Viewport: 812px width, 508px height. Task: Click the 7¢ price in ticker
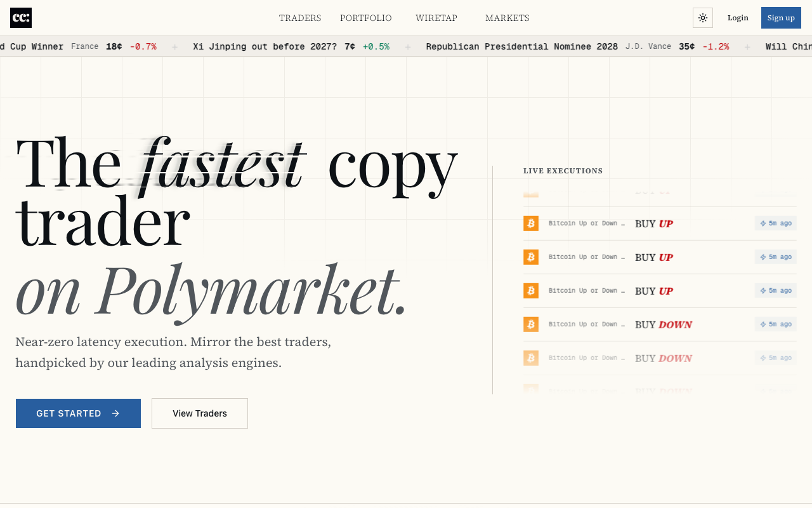point(350,46)
